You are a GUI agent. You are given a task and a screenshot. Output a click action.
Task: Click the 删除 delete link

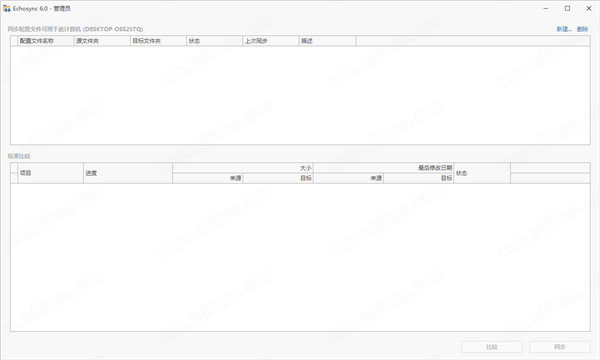tap(582, 29)
